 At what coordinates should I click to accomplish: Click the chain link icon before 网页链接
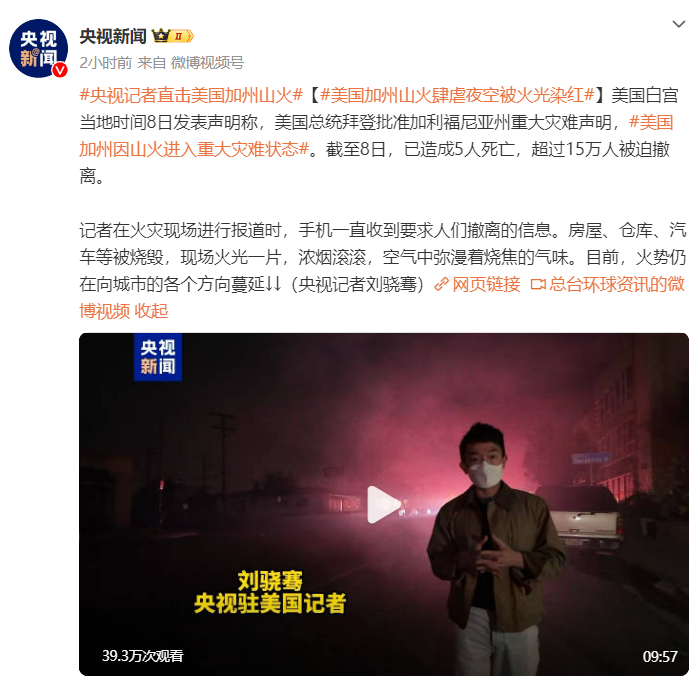pyautogui.click(x=441, y=284)
